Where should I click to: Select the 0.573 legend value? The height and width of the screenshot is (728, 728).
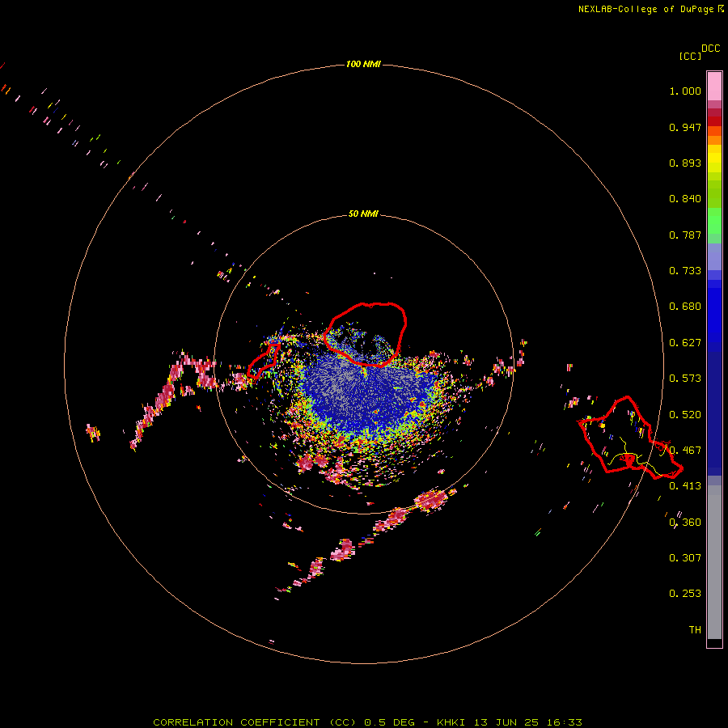685,379
